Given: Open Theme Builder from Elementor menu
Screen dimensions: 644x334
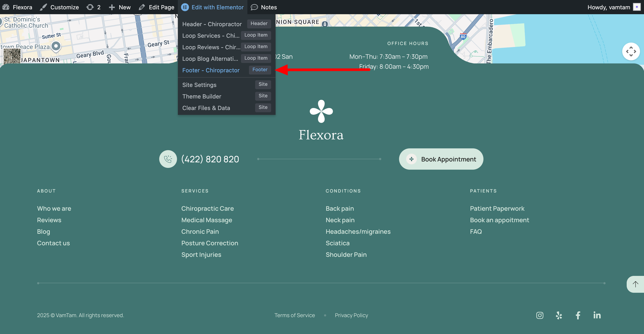Looking at the screenshot, I should [201, 96].
